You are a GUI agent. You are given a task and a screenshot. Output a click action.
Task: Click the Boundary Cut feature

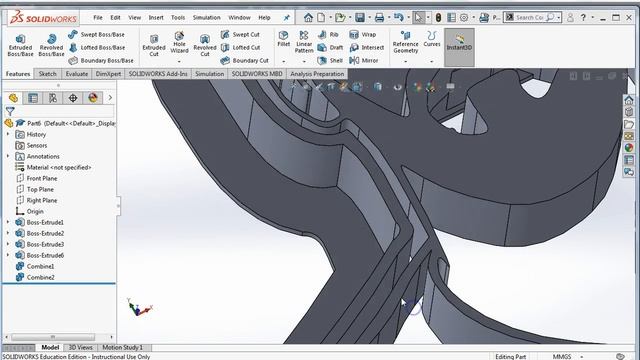point(244,60)
